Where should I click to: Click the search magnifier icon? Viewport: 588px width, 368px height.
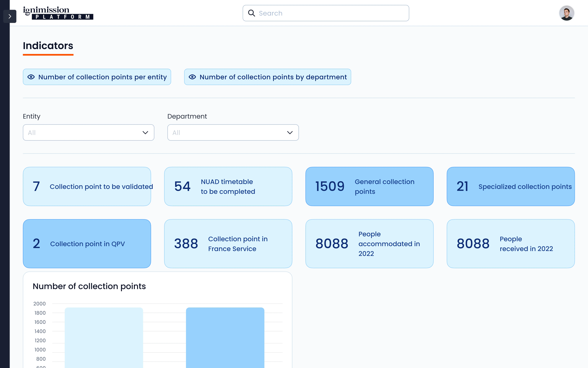tap(251, 13)
